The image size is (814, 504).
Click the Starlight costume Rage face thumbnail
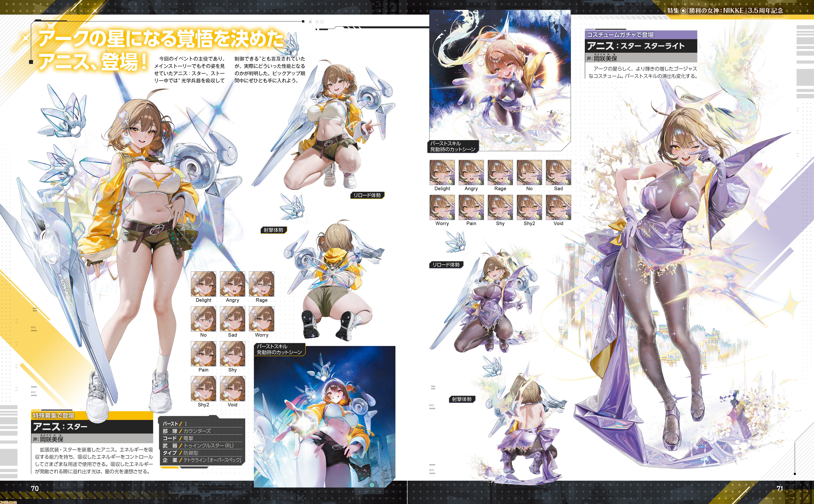(500, 172)
